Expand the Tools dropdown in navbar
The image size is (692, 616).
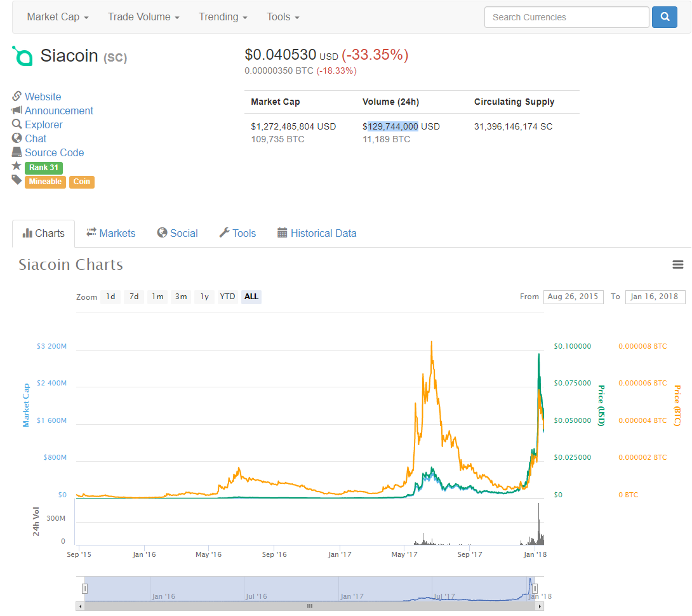(x=283, y=17)
